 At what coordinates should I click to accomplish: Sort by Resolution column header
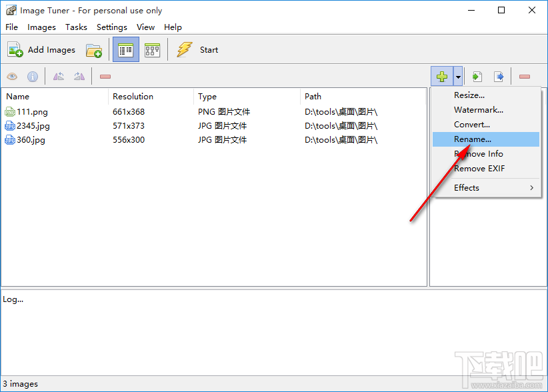coord(151,97)
